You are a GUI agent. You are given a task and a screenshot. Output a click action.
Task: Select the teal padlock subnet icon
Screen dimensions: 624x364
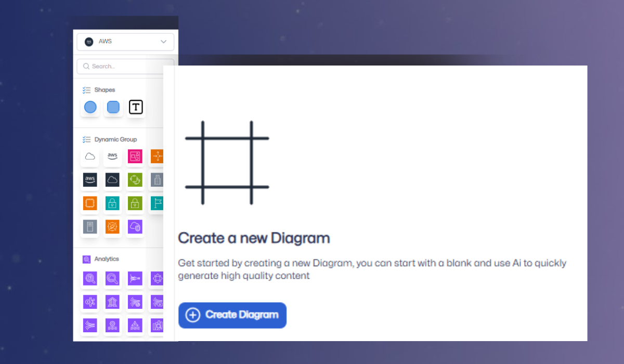[112, 203]
